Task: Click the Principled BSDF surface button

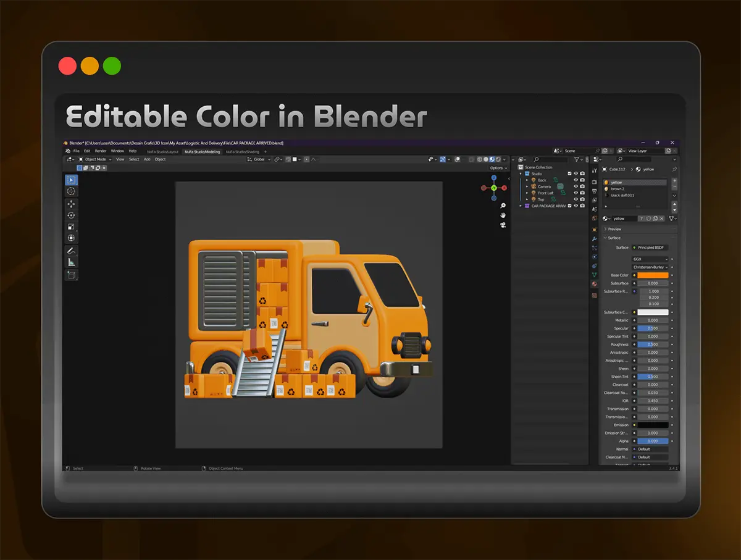Action: click(650, 248)
